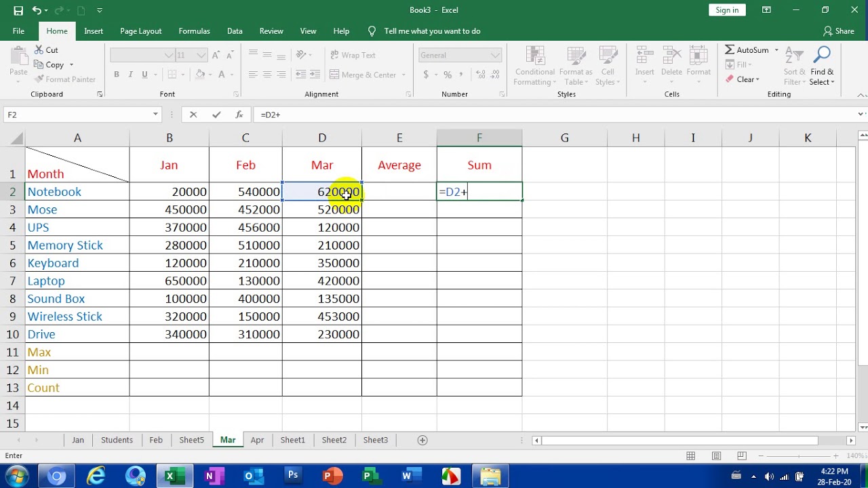Open the File menu tab
Viewport: 868px width, 488px height.
click(x=18, y=31)
